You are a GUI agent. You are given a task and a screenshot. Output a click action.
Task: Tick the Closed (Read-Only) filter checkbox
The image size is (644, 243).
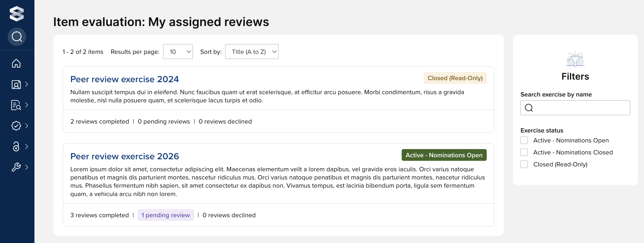point(524,164)
